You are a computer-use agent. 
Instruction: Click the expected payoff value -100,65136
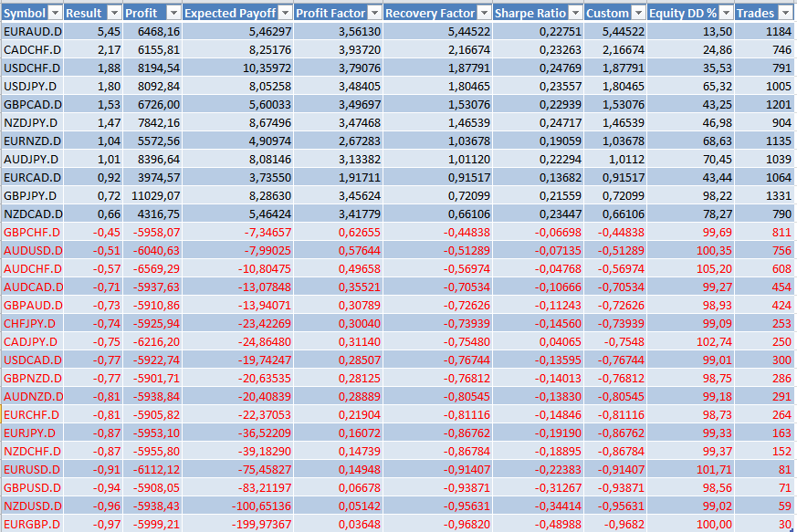pos(261,506)
